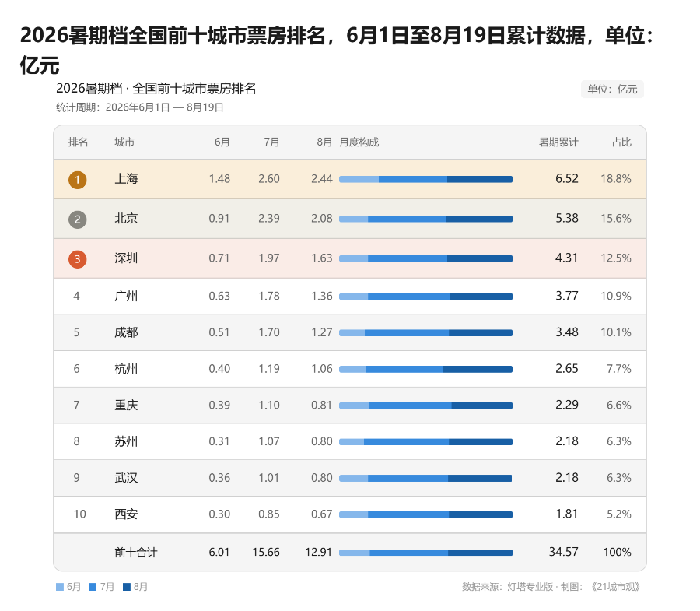
Task: Select the 前十合计 composition bar
Action: click(x=425, y=553)
